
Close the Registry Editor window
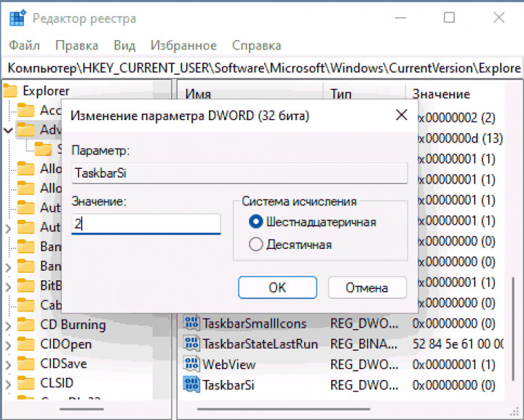tap(499, 17)
